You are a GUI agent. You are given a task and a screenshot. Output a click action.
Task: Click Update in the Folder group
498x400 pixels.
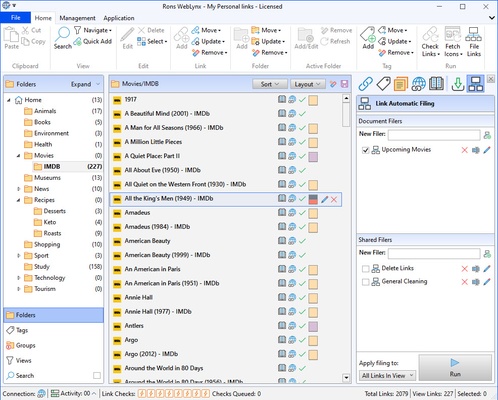click(x=268, y=41)
